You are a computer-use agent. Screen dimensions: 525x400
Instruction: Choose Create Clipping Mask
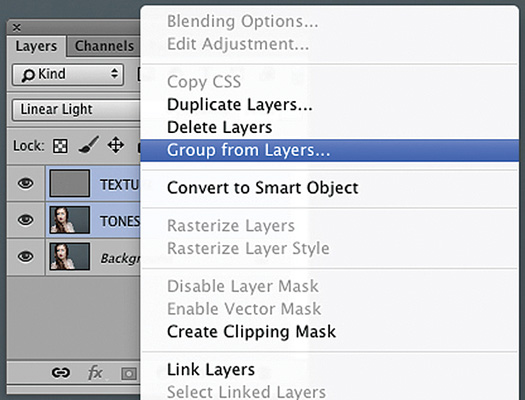coord(251,332)
